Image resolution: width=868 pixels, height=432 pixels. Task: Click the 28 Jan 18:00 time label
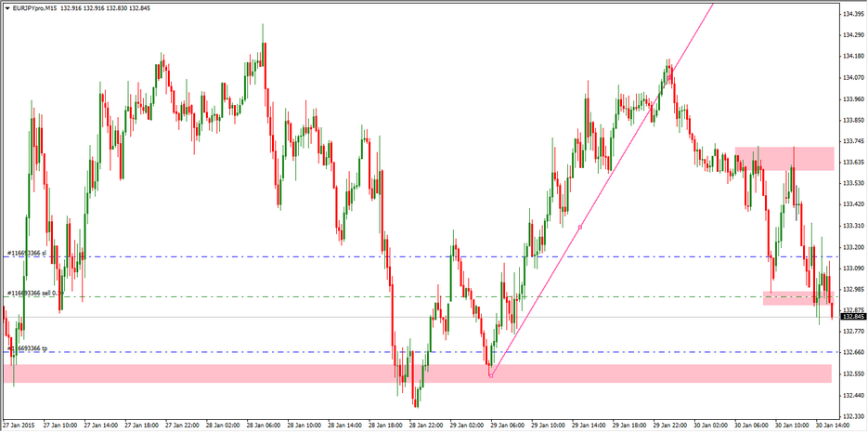click(x=386, y=426)
